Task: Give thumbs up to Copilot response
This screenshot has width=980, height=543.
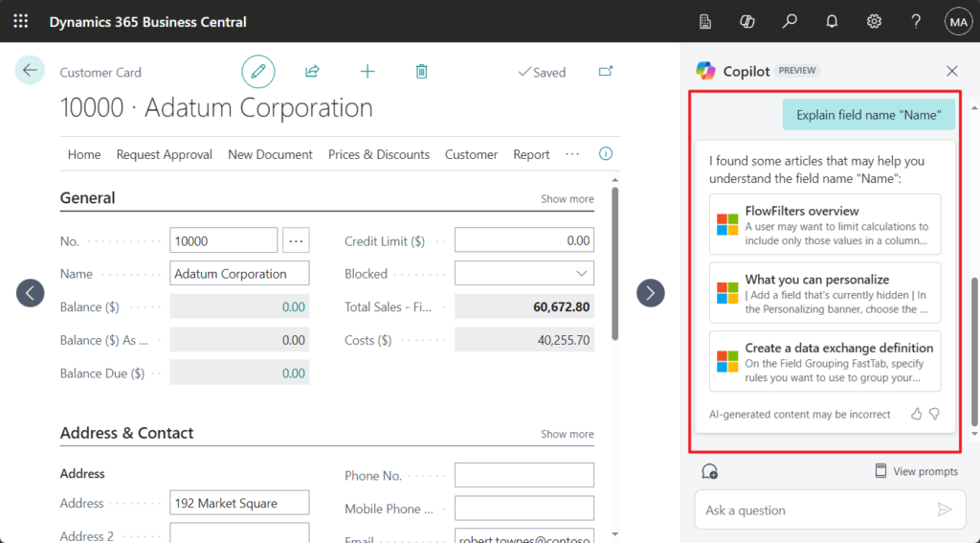Action: point(916,414)
